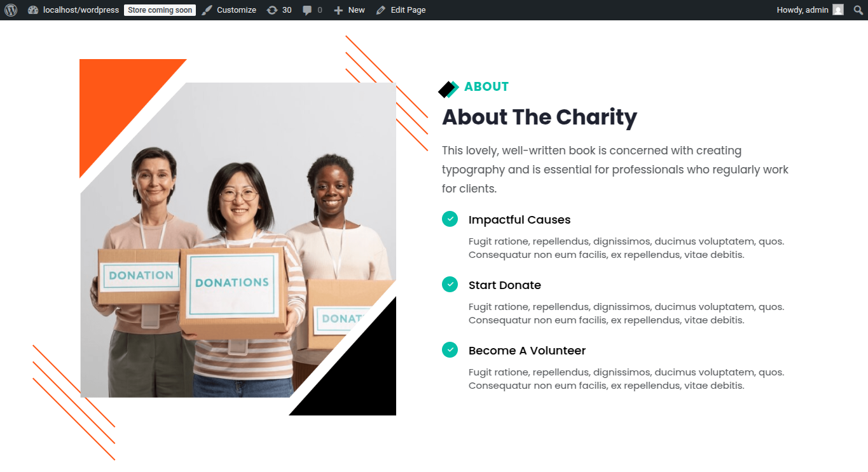This screenshot has width=868, height=472.
Task: Click the pencil icon beside Edit Page
Action: [x=381, y=10]
